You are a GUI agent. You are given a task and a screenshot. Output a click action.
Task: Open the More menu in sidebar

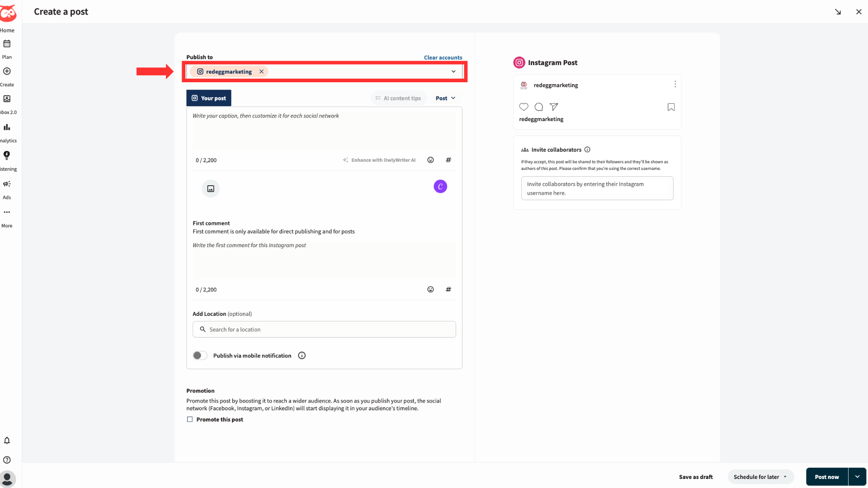click(7, 212)
